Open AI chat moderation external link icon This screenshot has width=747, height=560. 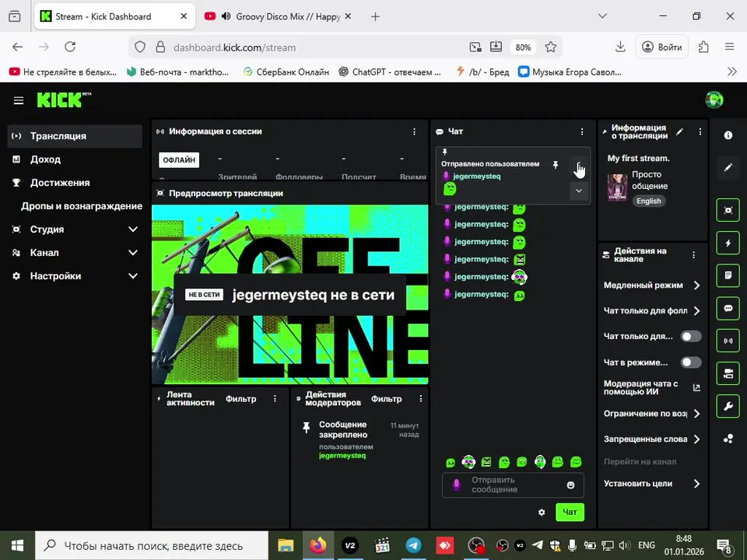(696, 387)
